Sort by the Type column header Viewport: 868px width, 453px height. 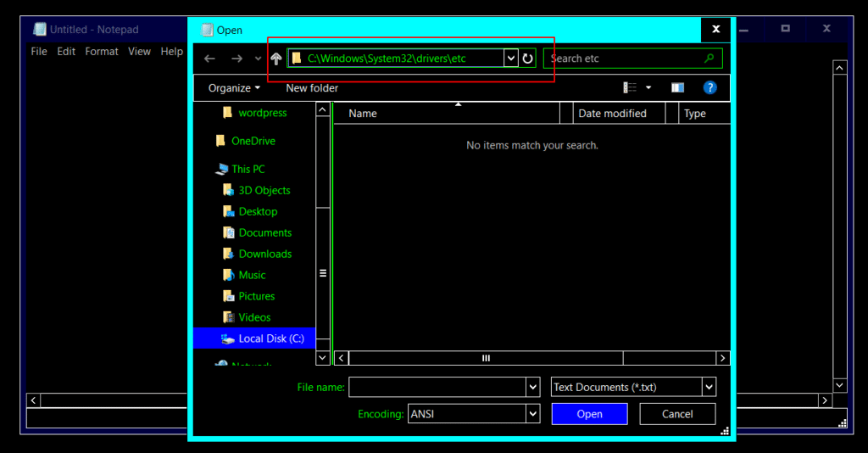(x=704, y=114)
